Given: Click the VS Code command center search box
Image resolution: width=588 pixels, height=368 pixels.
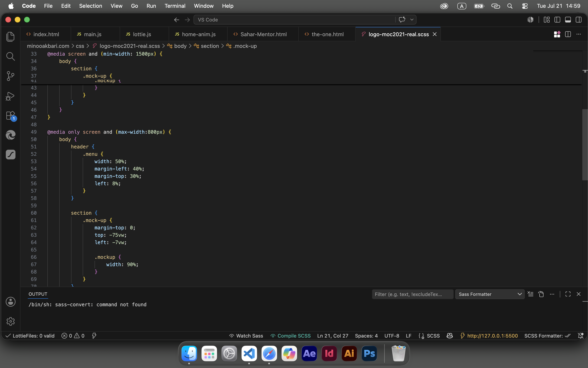Looking at the screenshot, I should [294, 20].
